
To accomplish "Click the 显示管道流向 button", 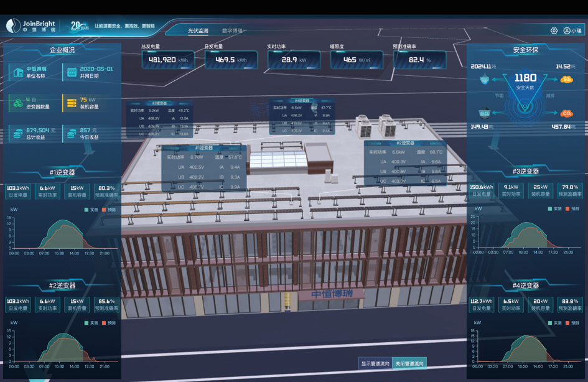I will (x=375, y=363).
